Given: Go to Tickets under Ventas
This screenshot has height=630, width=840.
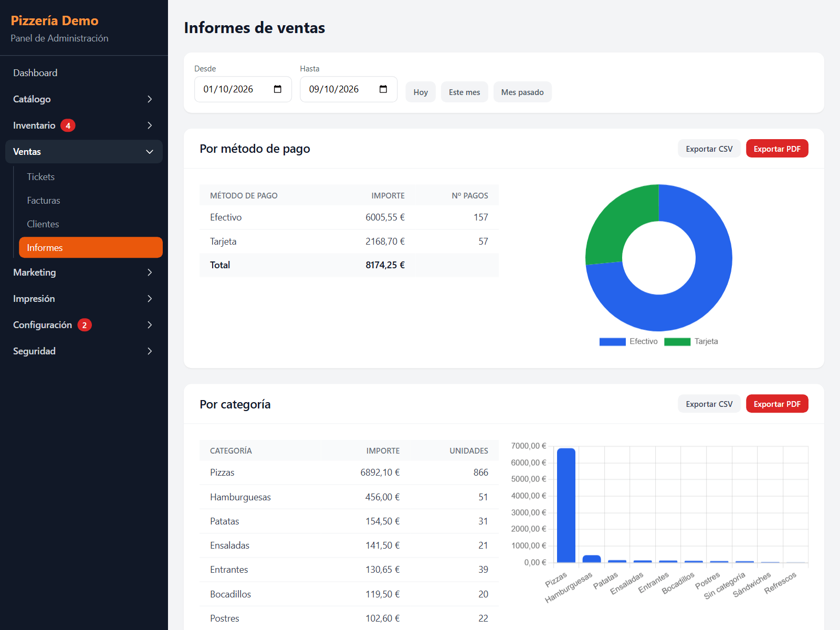Looking at the screenshot, I should coord(91,177).
